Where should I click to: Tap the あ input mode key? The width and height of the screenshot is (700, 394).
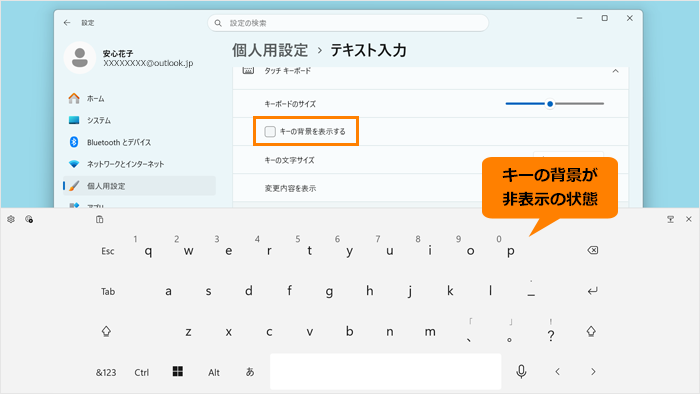coord(250,372)
